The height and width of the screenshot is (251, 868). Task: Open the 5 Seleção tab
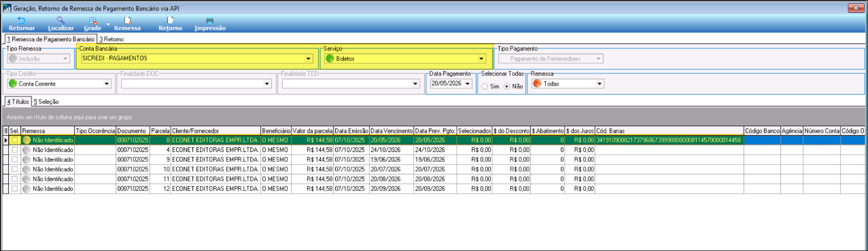pyautogui.click(x=46, y=101)
